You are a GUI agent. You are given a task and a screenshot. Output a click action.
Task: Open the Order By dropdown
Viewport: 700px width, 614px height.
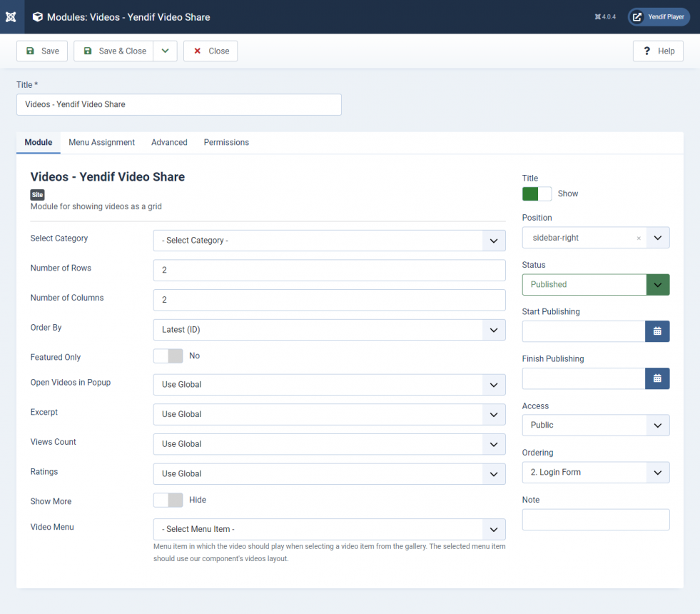330,330
